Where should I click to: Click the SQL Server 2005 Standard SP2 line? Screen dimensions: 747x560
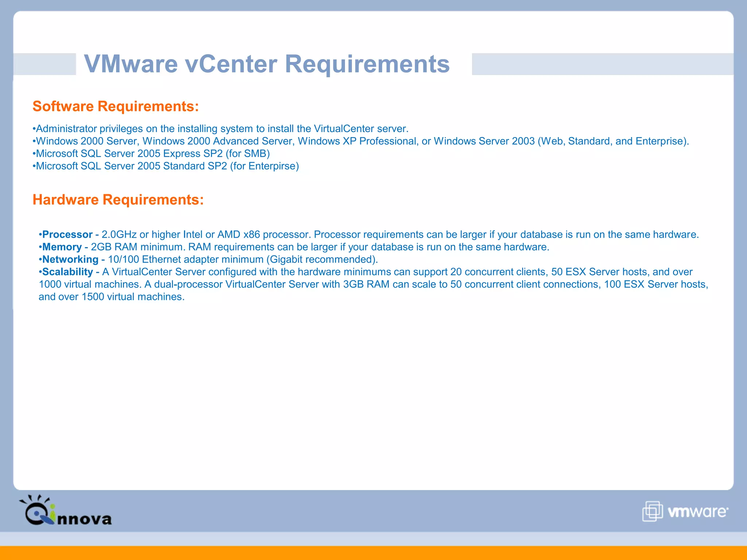click(166, 166)
